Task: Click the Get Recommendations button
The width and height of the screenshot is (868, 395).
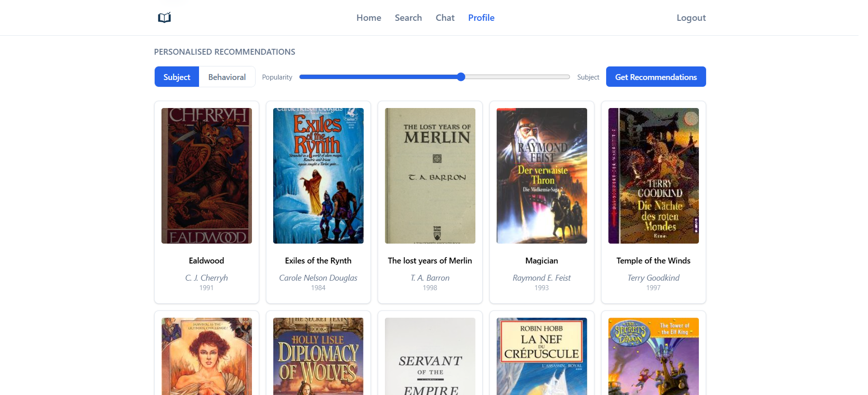Action: pyautogui.click(x=656, y=77)
